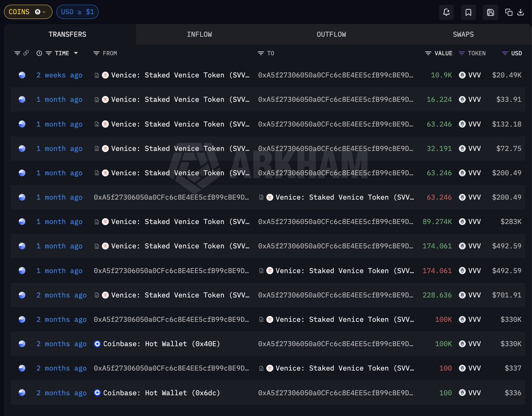Open the chain filter icon in the table header
The width and height of the screenshot is (532, 416).
(x=17, y=53)
